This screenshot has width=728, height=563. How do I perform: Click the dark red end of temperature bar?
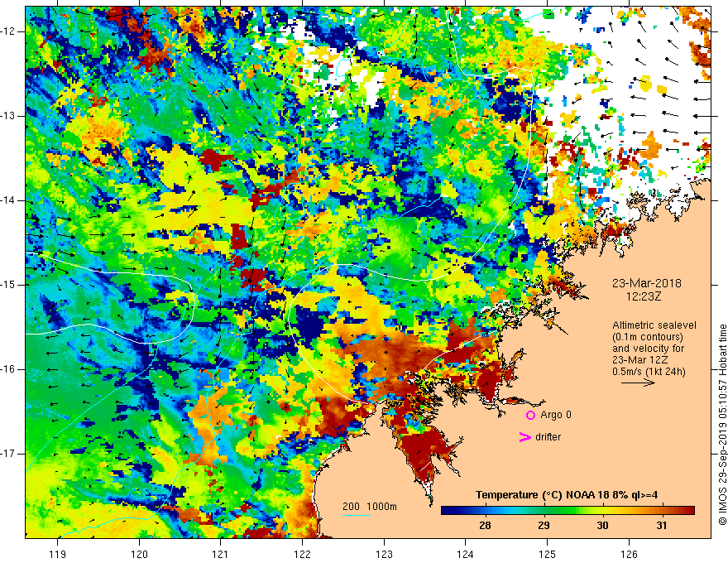click(689, 511)
